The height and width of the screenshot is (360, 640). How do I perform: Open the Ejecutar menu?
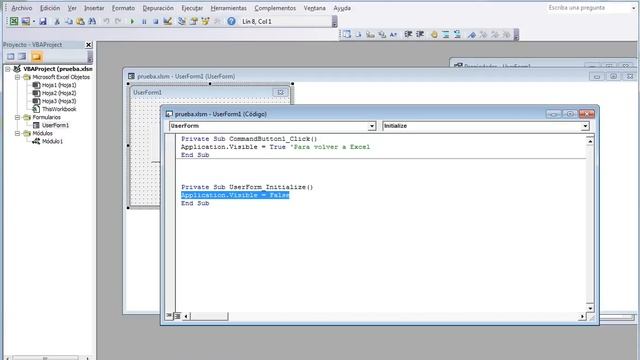click(192, 8)
